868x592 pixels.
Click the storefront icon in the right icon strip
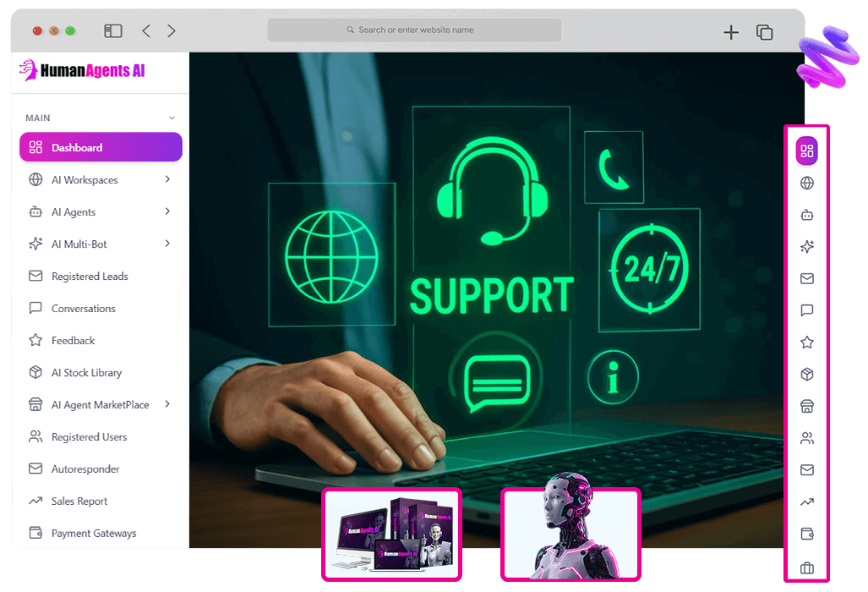[806, 407]
